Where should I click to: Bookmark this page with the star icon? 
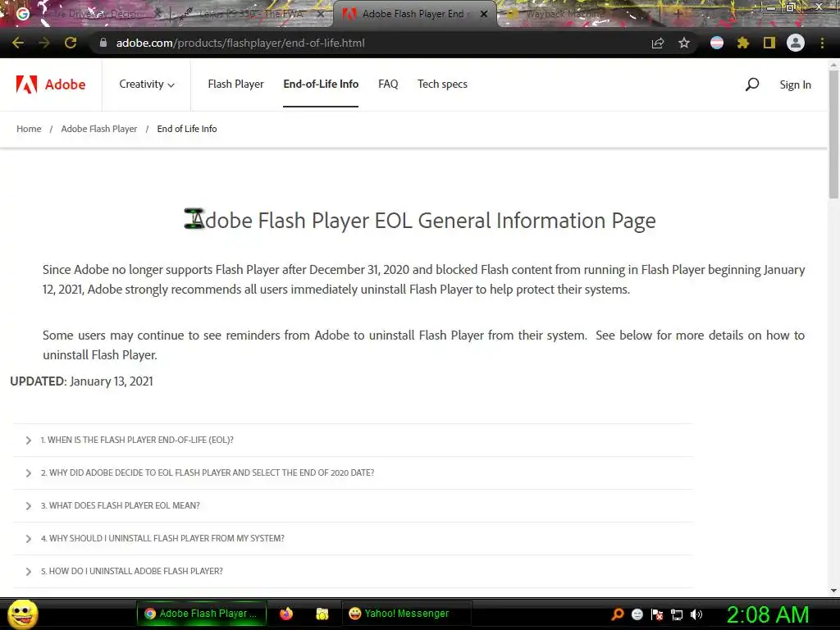click(683, 43)
